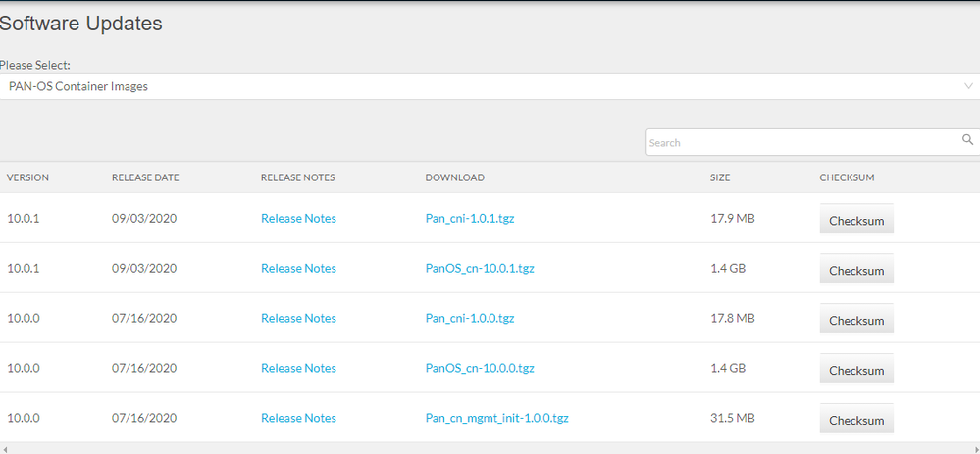Image resolution: width=980 pixels, height=454 pixels.
Task: Click the CHECKSUM column header
Action: (847, 177)
